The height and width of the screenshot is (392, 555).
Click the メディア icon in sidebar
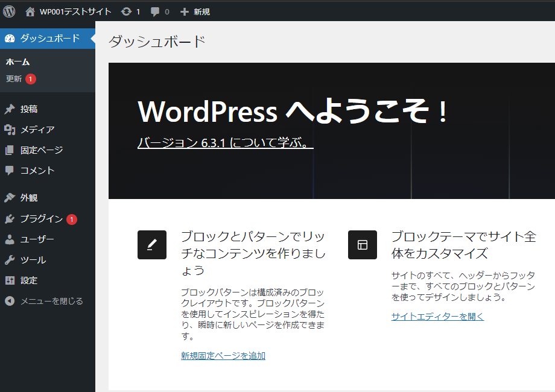click(10, 130)
